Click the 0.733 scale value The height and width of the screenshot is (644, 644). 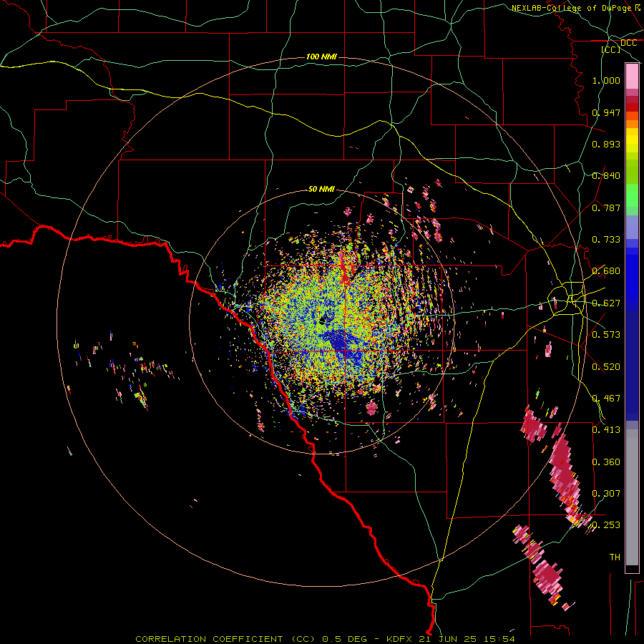[606, 240]
